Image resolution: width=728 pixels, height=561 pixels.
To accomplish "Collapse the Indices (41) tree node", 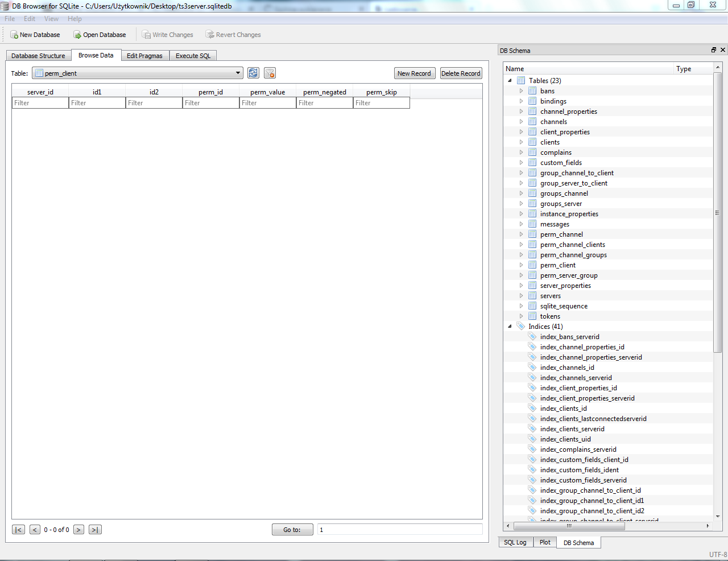I will click(x=510, y=326).
